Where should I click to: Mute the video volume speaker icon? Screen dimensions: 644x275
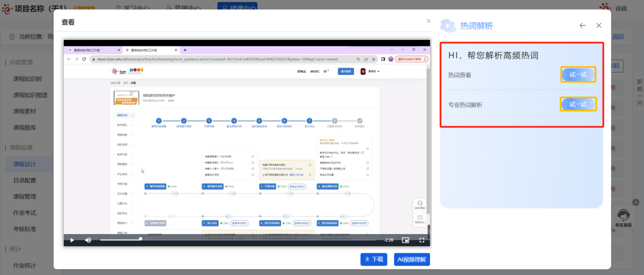coord(88,240)
